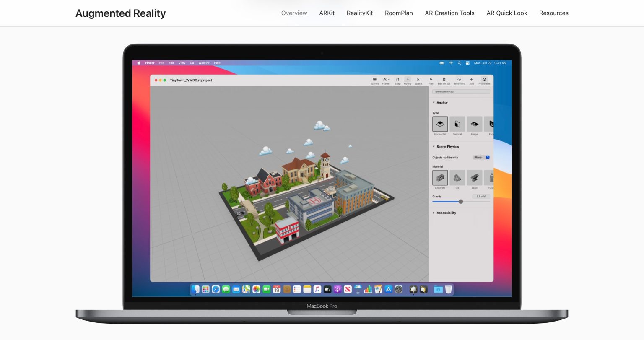Open the Behaviors panel
644x340 pixels.
tap(459, 80)
